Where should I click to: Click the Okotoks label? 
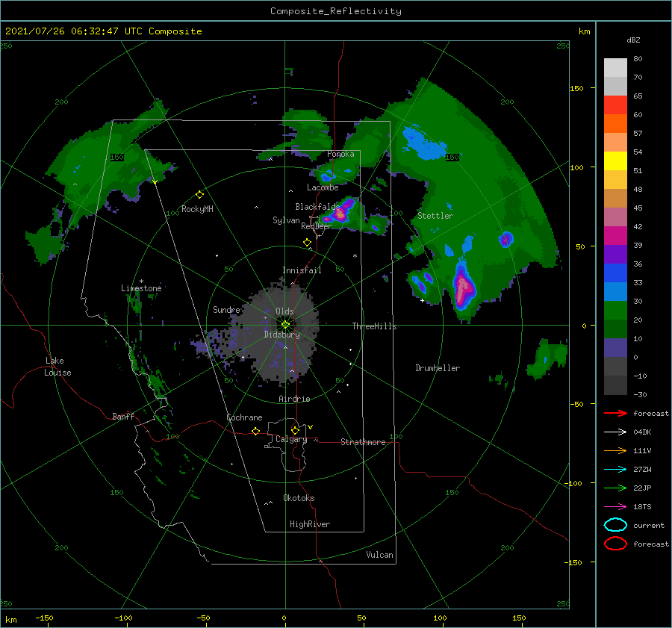[x=299, y=498]
